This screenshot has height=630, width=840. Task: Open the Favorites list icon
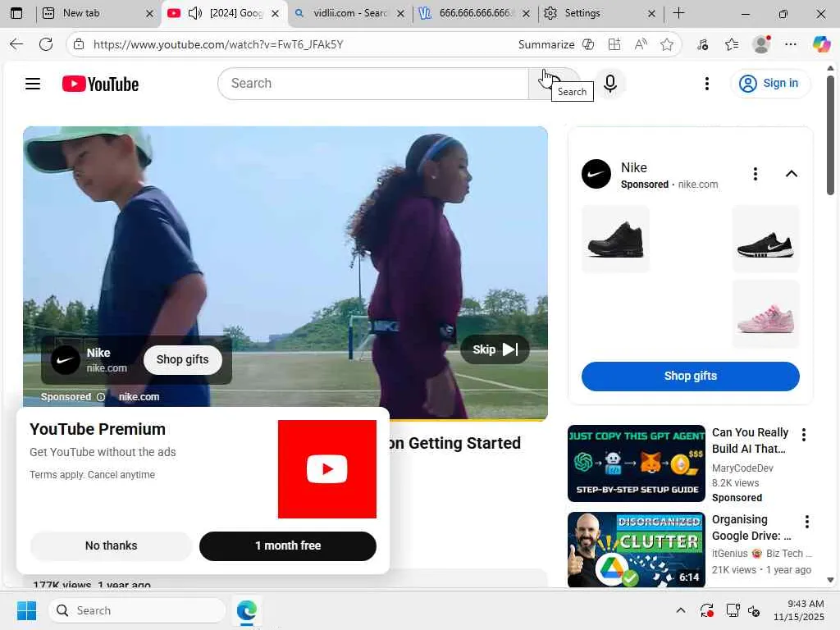[732, 44]
